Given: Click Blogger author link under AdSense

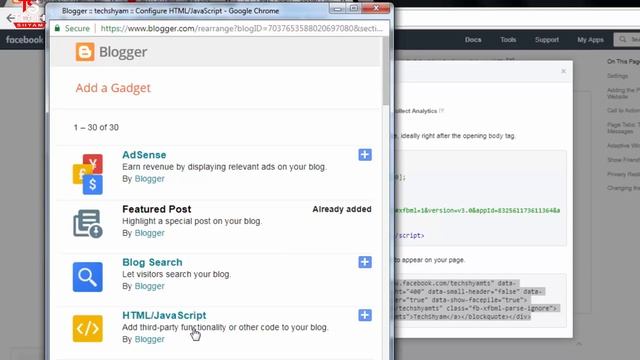Looking at the screenshot, I should (x=149, y=179).
